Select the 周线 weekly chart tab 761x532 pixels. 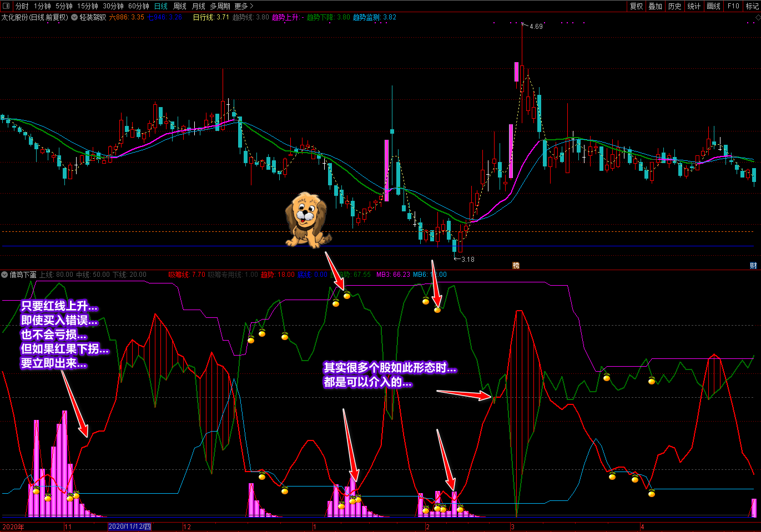[180, 6]
